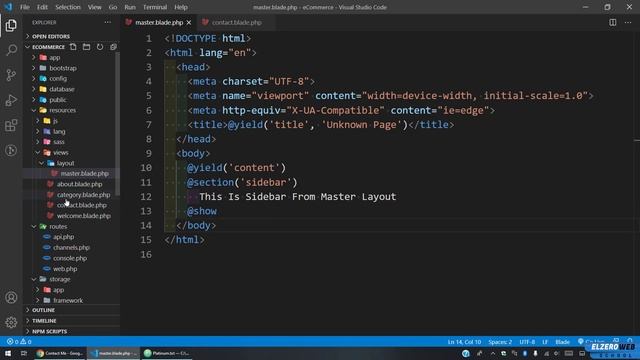Open Windows Start menu
This screenshot has width=640, height=360.
coord(8,353)
